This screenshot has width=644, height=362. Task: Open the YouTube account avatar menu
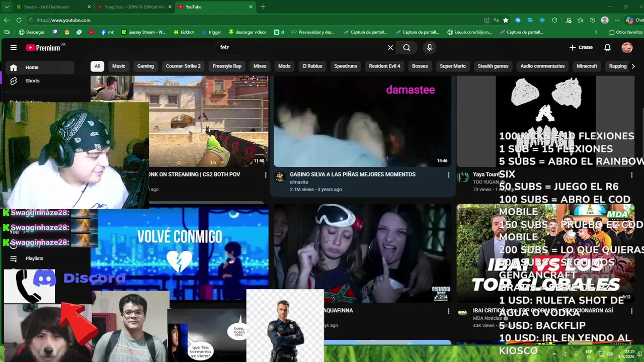coord(627,48)
